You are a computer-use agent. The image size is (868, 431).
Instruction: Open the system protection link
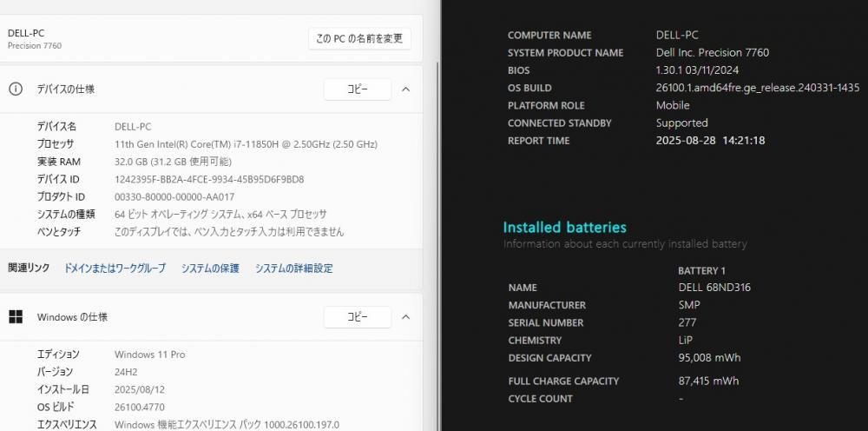[210, 269]
